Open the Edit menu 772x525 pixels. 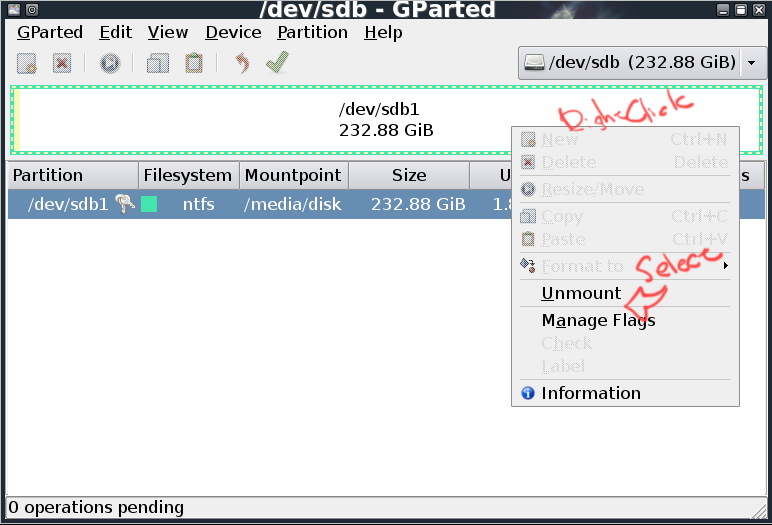tap(116, 33)
